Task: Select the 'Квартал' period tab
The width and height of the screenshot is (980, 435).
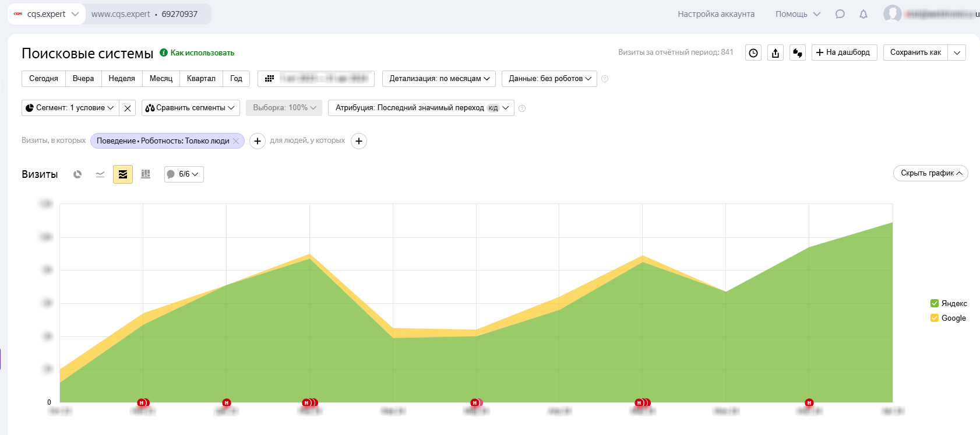Action: click(201, 79)
